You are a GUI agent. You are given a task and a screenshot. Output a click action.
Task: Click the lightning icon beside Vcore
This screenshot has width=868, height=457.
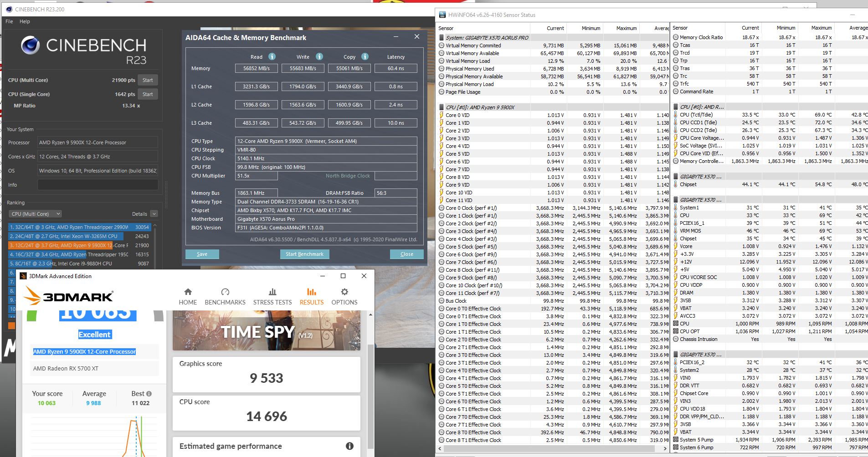[x=676, y=246]
